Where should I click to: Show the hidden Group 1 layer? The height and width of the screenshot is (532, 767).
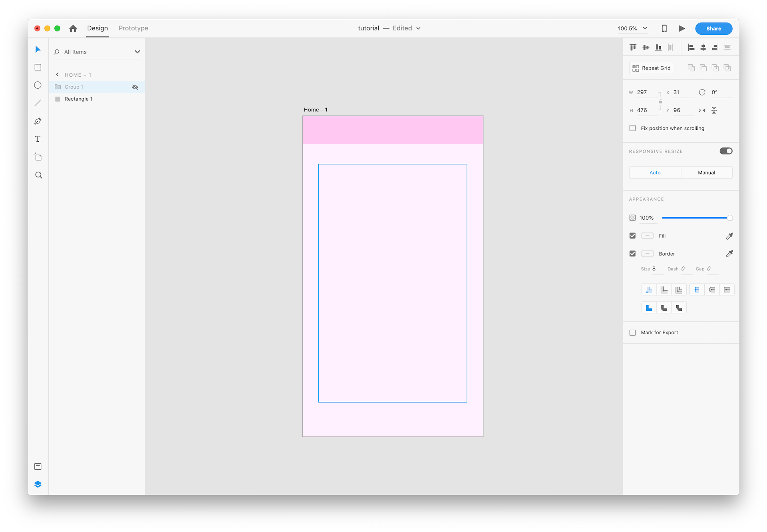tap(135, 87)
